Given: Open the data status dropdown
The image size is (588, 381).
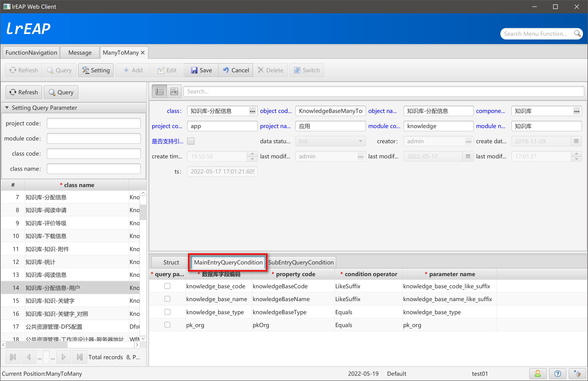Looking at the screenshot, I should [x=330, y=141].
